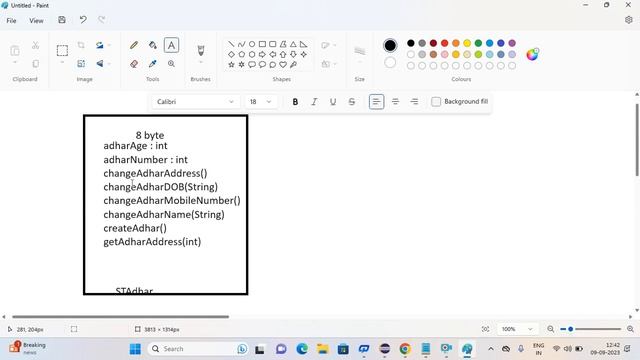Click the Crop image icon

click(81, 45)
